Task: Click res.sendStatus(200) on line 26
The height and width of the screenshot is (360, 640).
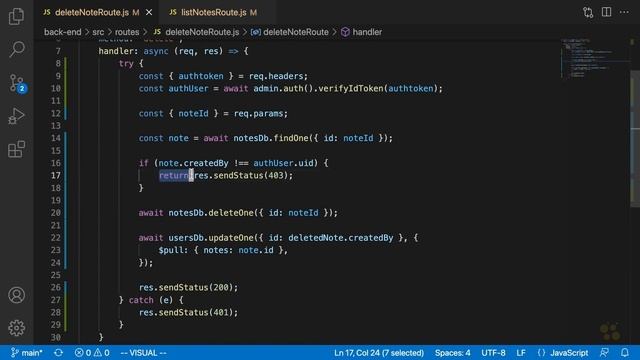Action: (x=188, y=288)
